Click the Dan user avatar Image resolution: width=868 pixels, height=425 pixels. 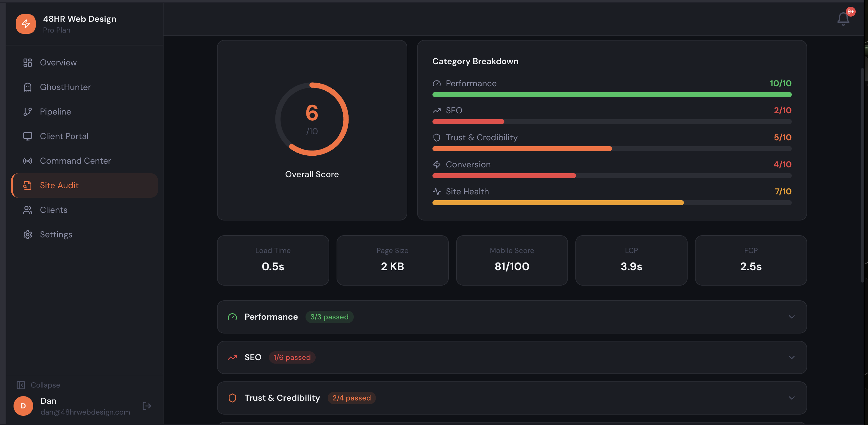click(x=23, y=406)
